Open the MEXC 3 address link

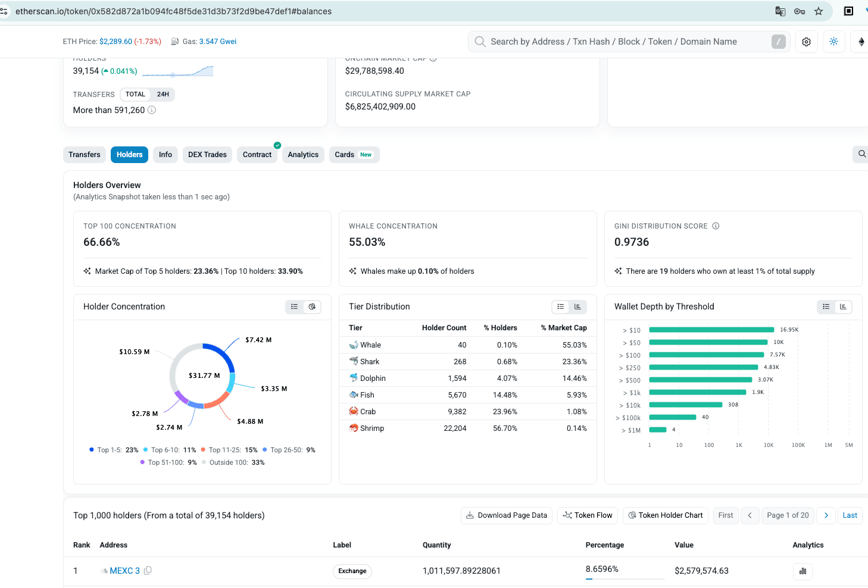[x=124, y=571]
